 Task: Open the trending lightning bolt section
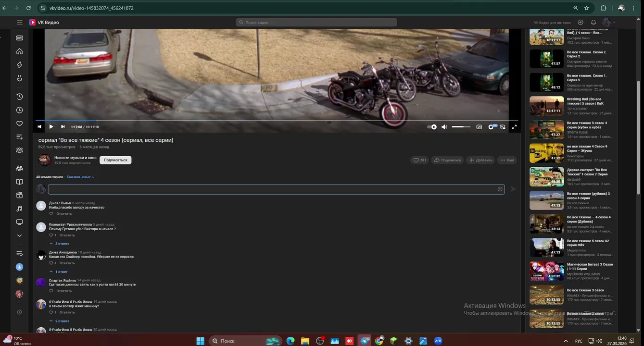19,65
